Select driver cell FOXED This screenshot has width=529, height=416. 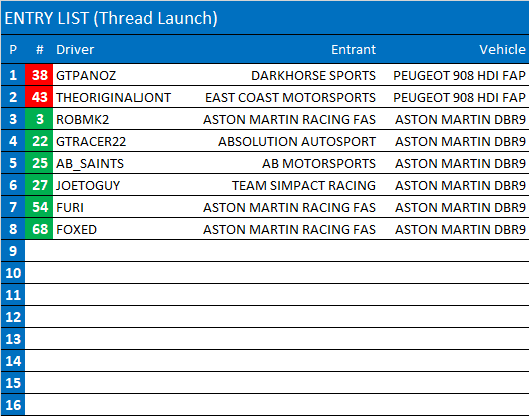point(76,229)
